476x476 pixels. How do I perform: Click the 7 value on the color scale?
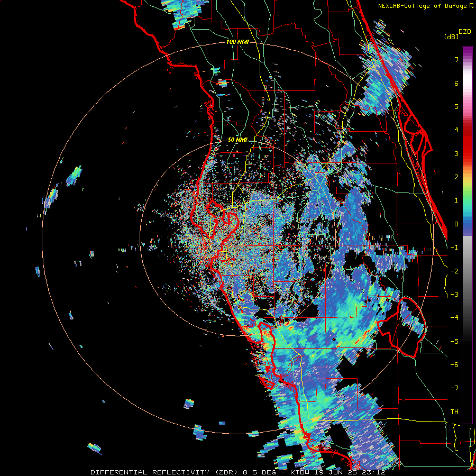click(456, 59)
